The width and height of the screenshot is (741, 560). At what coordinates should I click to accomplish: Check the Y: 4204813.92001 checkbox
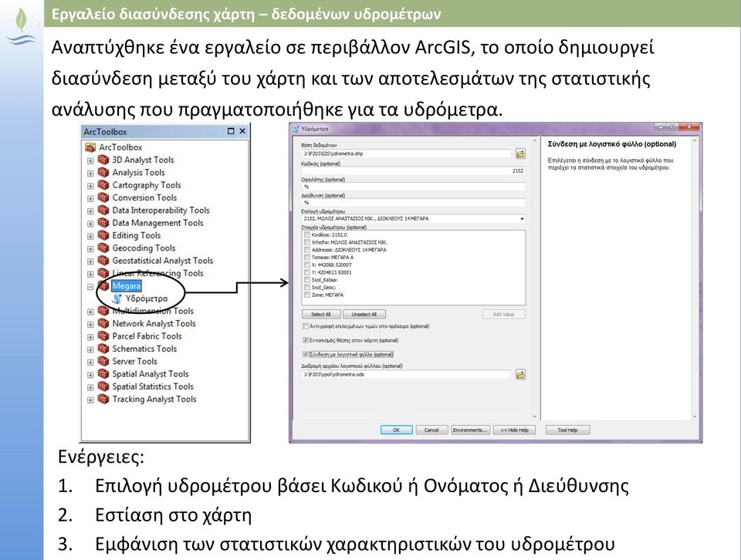pos(307,272)
